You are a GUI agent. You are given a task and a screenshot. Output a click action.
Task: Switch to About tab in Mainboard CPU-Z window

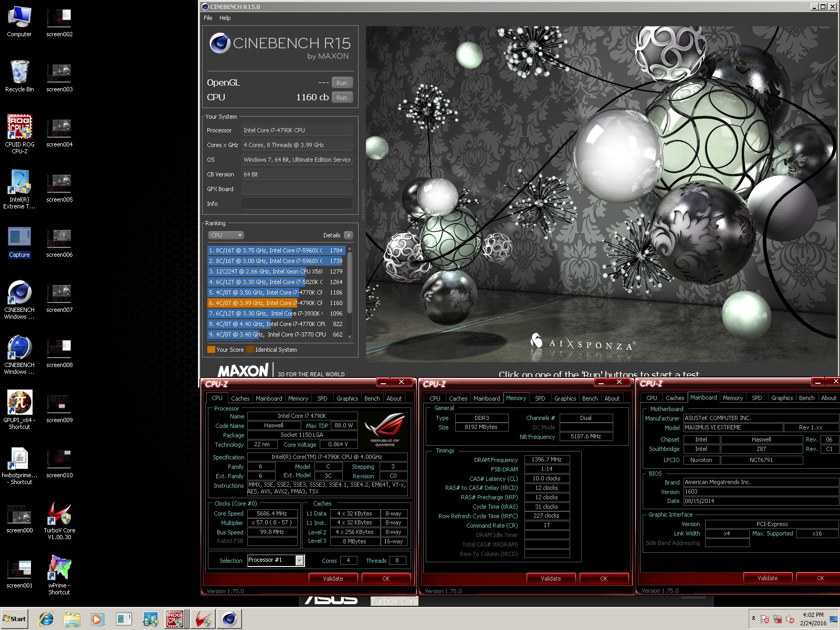click(x=828, y=398)
